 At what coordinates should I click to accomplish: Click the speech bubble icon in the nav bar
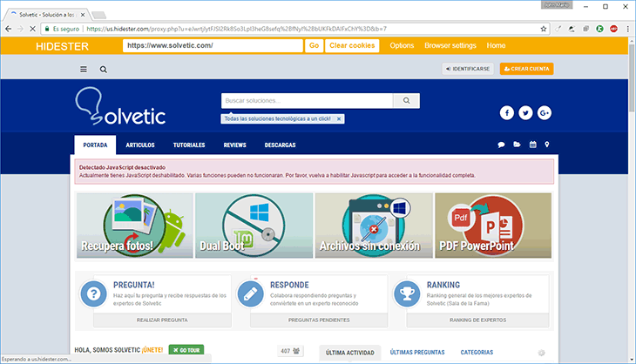(501, 145)
